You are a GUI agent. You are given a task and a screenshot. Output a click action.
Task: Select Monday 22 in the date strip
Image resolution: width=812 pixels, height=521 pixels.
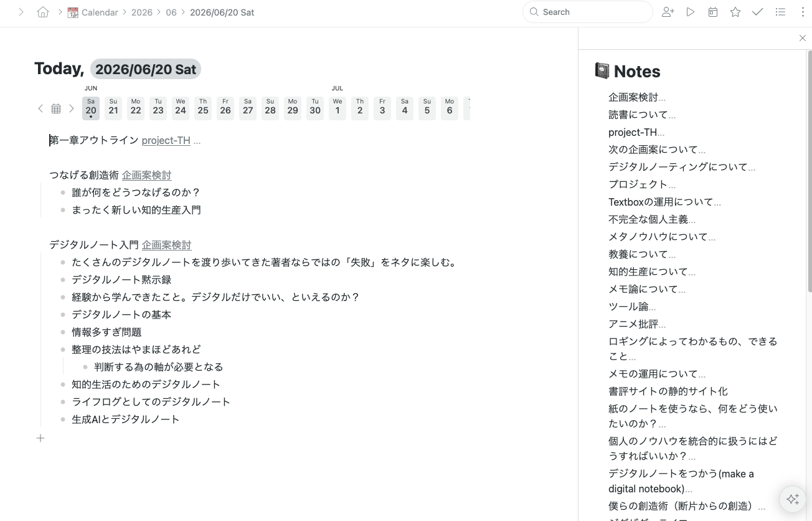136,108
